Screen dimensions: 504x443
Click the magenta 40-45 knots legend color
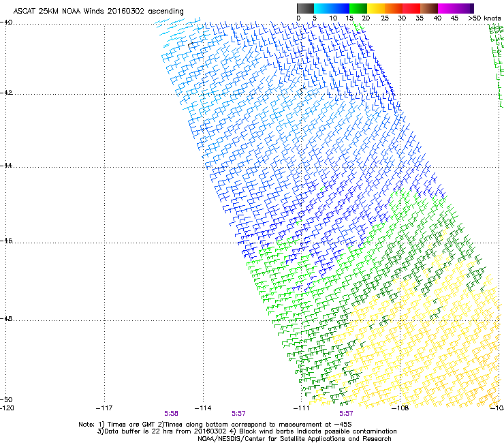pyautogui.click(x=447, y=8)
